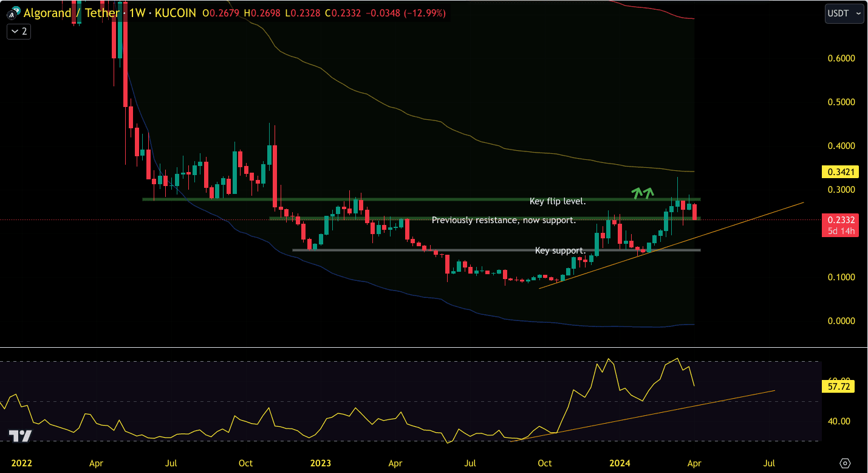Click the red 0.2332 current price label

pos(840,219)
